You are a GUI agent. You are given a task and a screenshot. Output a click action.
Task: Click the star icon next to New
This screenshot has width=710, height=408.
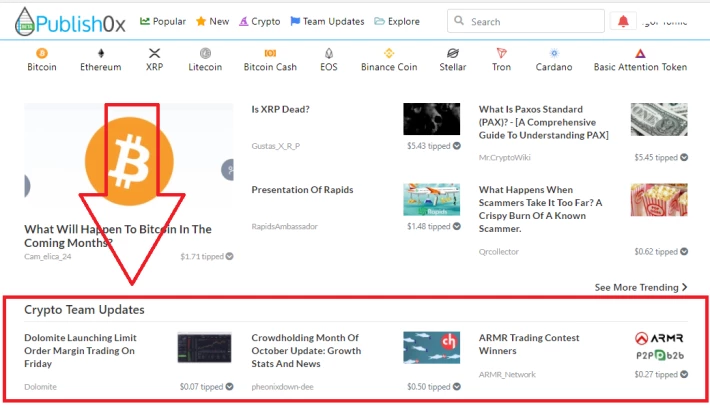click(201, 21)
